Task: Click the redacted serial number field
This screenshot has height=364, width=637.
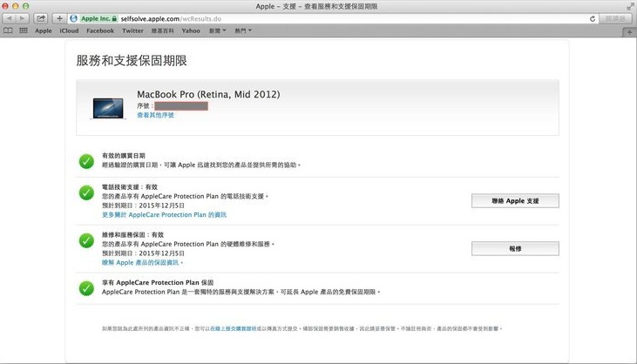Action: pyautogui.click(x=181, y=106)
